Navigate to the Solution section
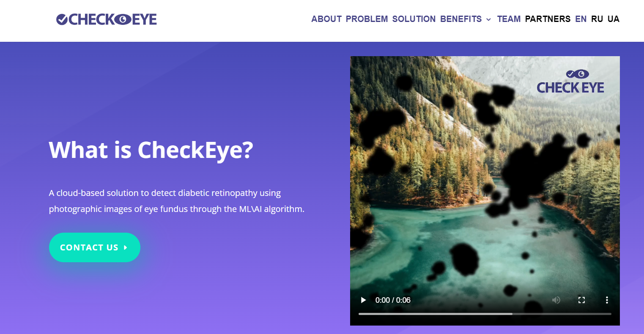Image resolution: width=644 pixels, height=334 pixels. pyautogui.click(x=414, y=19)
